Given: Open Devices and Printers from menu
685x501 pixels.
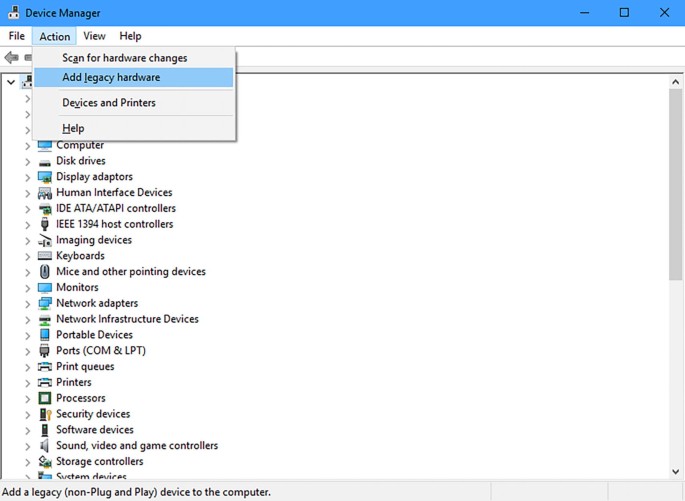Looking at the screenshot, I should tap(109, 103).
